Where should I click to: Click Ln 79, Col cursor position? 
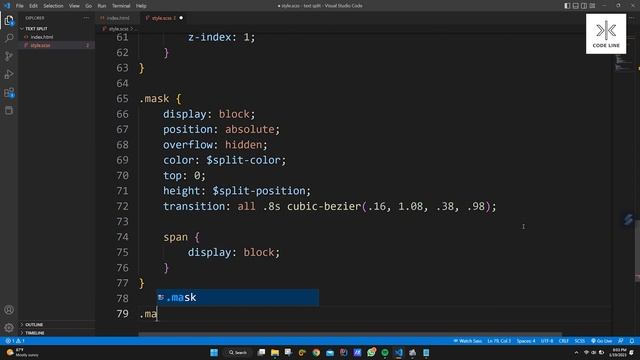click(499, 341)
